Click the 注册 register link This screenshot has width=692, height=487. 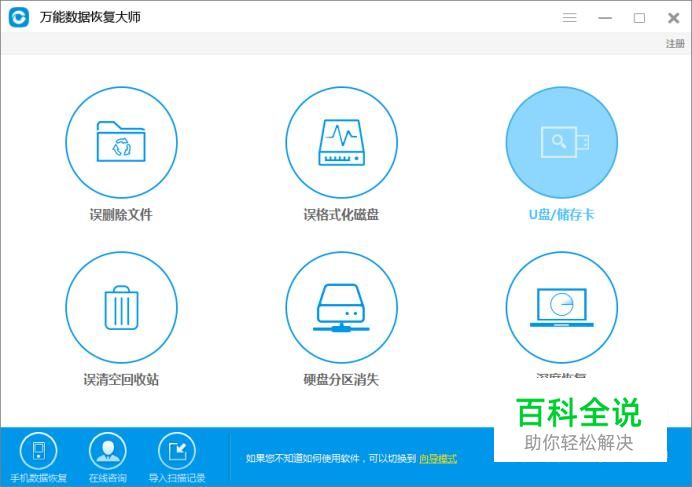pos(675,44)
